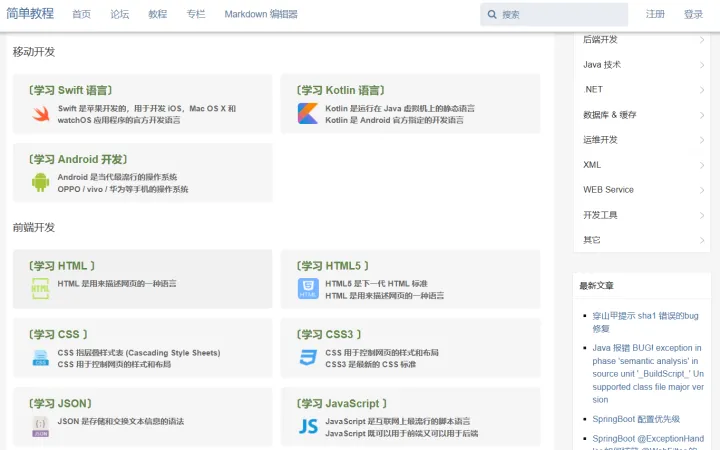Image resolution: width=720 pixels, height=450 pixels.
Task: Select the 开发工具 category text
Action: pyautogui.click(x=600, y=215)
